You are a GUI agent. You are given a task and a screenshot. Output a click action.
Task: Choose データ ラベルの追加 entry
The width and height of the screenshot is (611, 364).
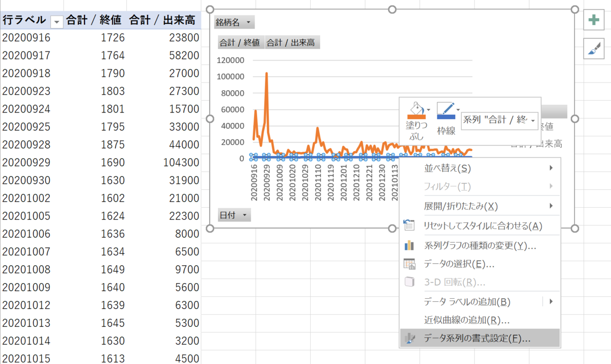point(480,301)
